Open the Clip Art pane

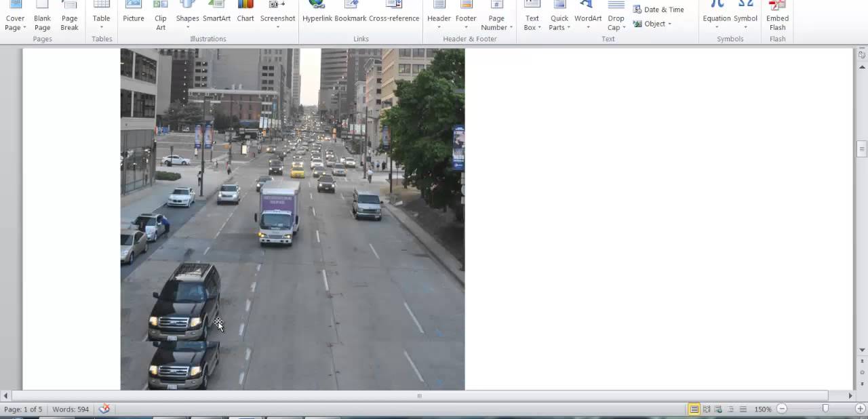pos(161,16)
